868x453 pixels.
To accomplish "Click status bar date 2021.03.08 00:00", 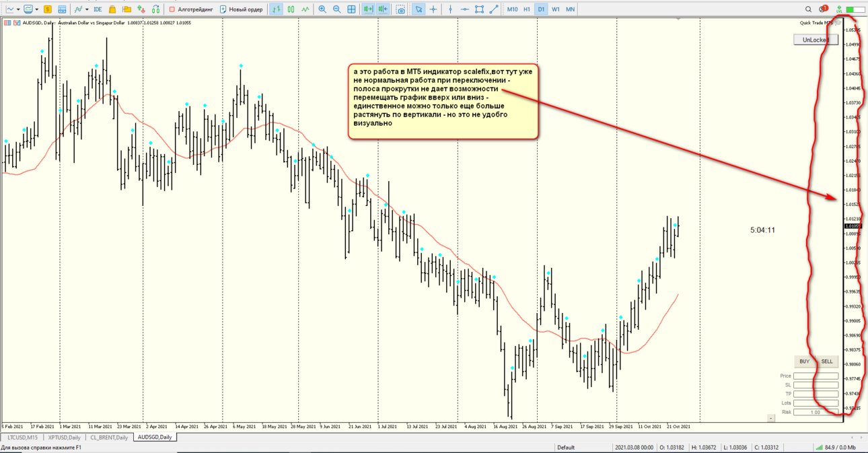I will tap(633, 448).
